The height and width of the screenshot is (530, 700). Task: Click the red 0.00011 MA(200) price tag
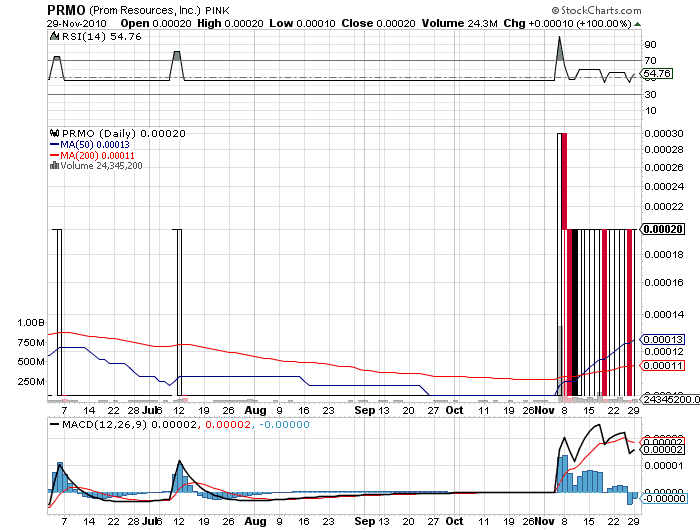point(663,366)
